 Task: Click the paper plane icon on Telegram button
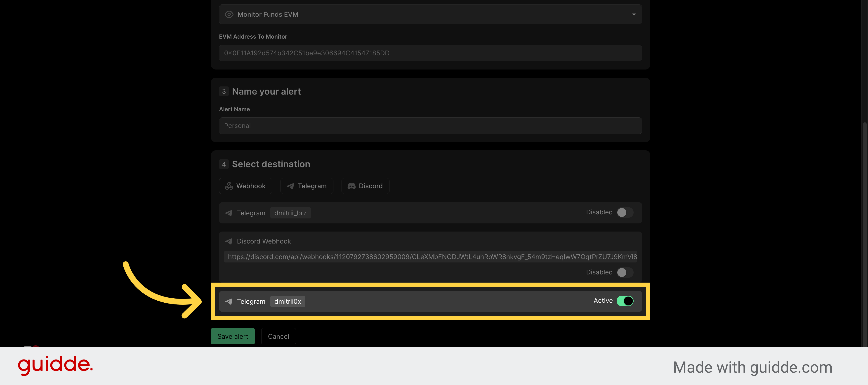(x=290, y=186)
